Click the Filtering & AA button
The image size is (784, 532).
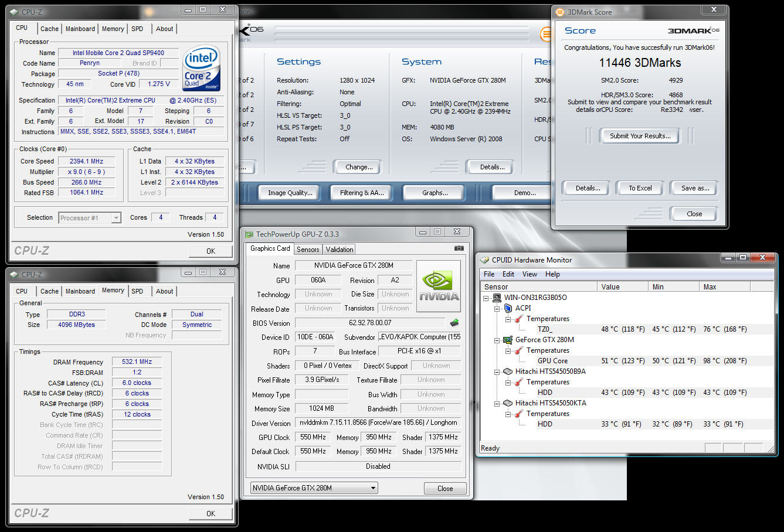pyautogui.click(x=362, y=193)
